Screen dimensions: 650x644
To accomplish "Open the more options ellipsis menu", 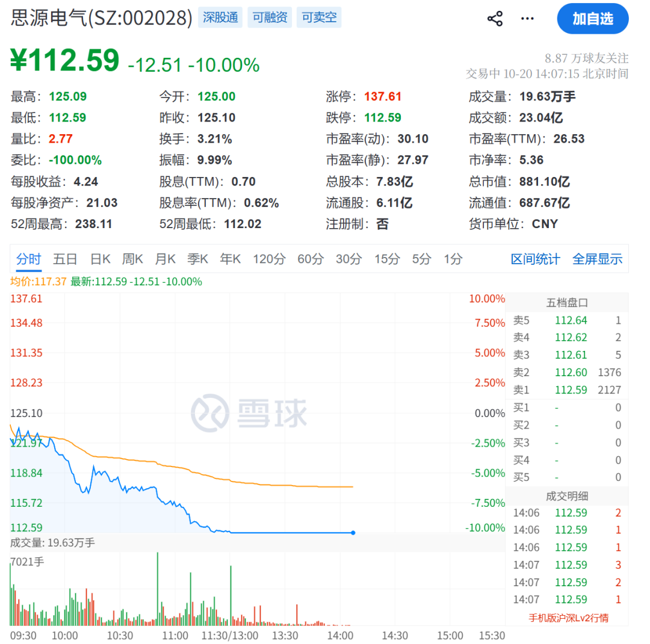I will coord(527,19).
